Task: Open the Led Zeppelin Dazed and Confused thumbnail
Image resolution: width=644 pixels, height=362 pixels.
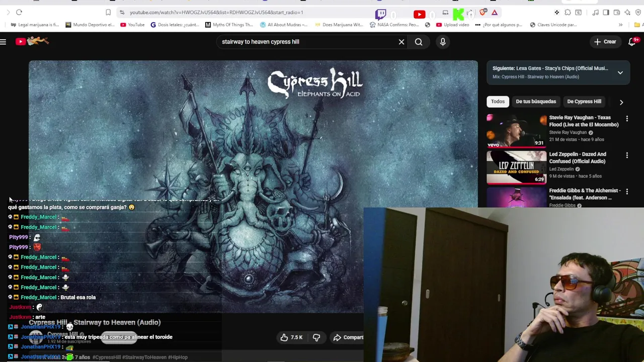Action: [x=516, y=167]
